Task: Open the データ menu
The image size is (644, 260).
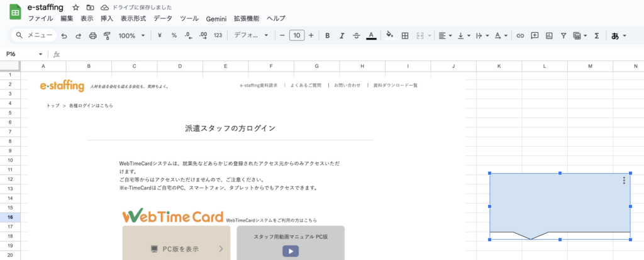Action: click(163, 19)
